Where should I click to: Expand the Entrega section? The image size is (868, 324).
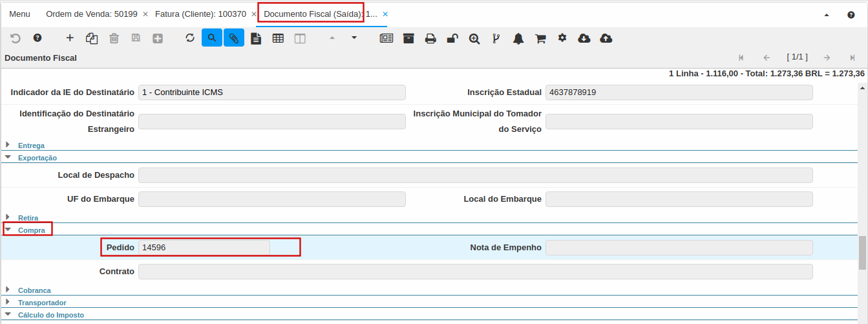click(31, 146)
